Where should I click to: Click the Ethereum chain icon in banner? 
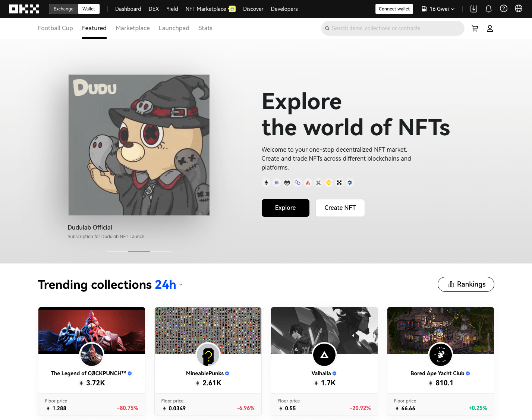coord(266,183)
